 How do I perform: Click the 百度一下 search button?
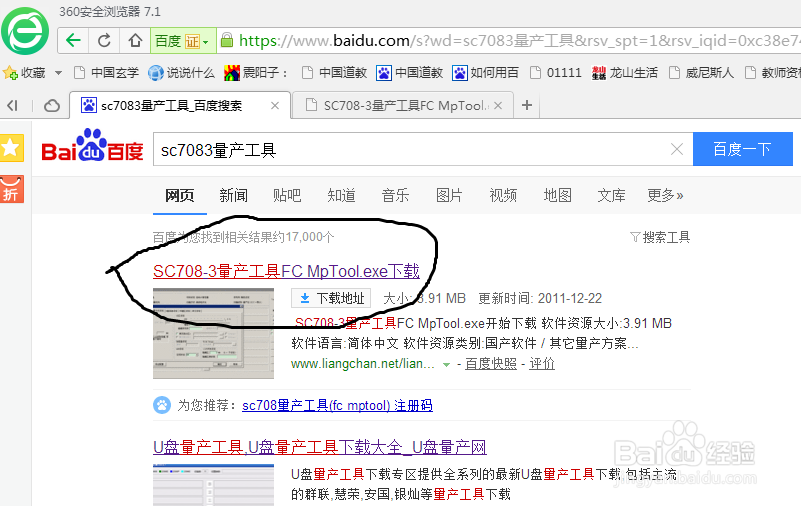pos(742,149)
